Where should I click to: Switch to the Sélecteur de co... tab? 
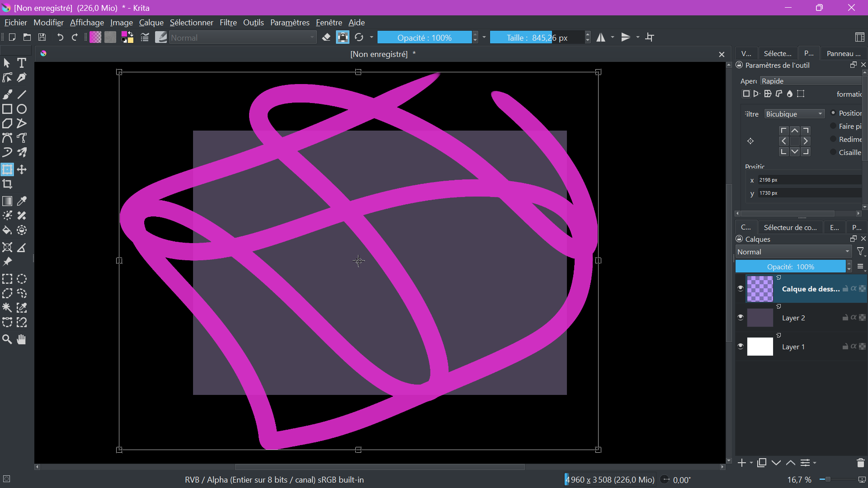coord(790,228)
